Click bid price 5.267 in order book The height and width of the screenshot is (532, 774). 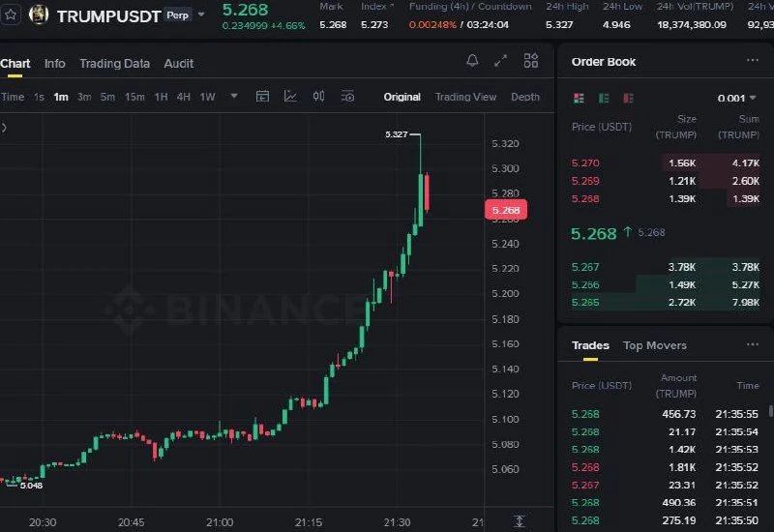[x=585, y=267]
